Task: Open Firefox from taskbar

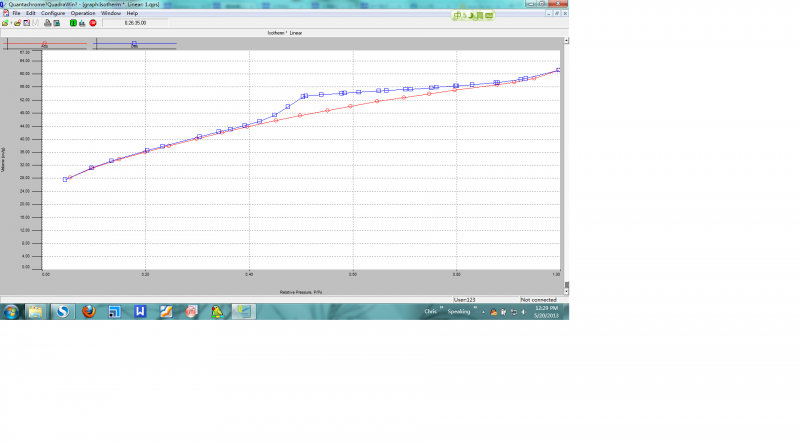Action: pos(89,312)
